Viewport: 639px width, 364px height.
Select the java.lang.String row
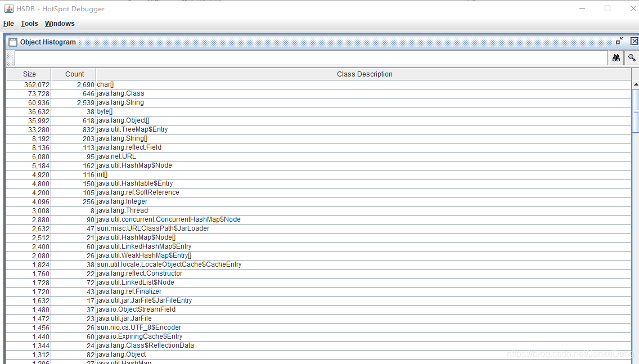(x=319, y=102)
